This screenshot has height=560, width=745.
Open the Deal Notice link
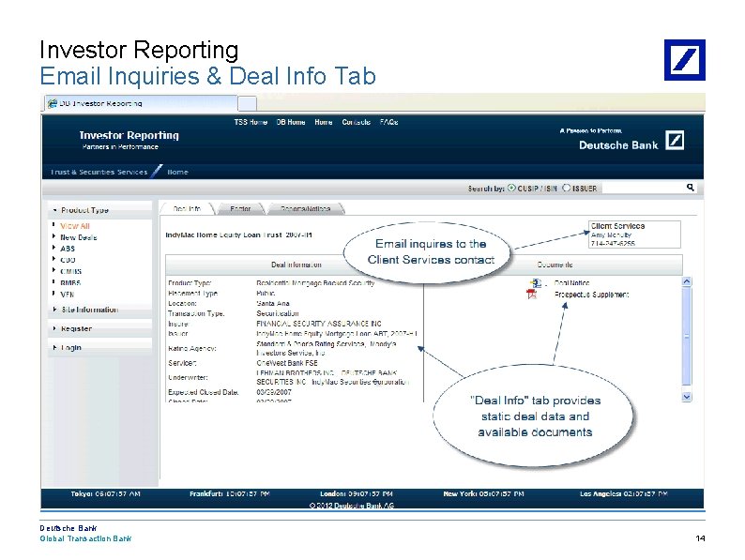[572, 283]
